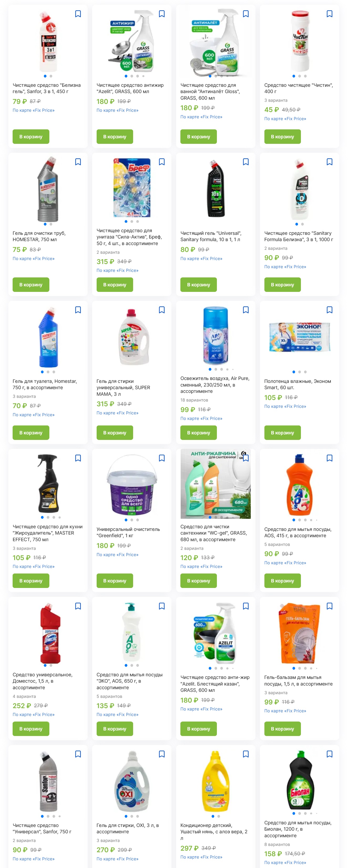The image size is (350, 868).
Task: Add HOMESTAR pipe gel to cart
Action: [31, 285]
